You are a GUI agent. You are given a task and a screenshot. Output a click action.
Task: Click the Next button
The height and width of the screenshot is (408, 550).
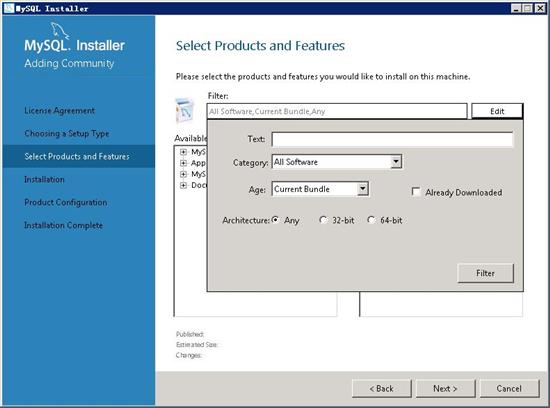[445, 388]
